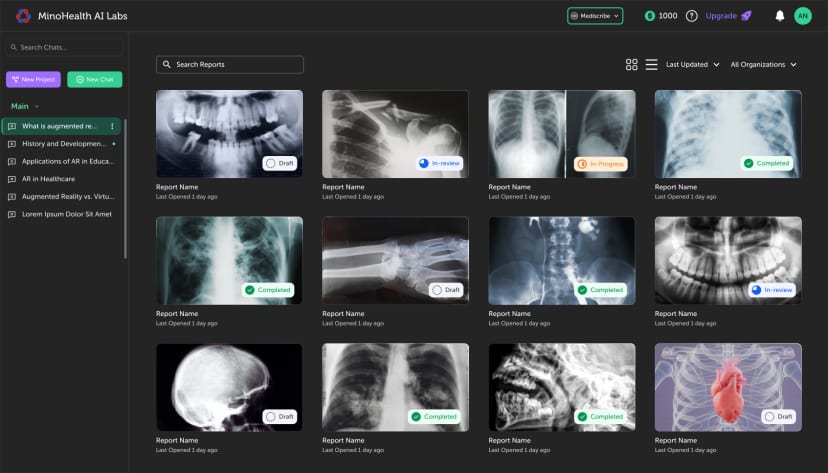The width and height of the screenshot is (828, 473).
Task: Switch to grid view layout icon
Action: pos(632,64)
